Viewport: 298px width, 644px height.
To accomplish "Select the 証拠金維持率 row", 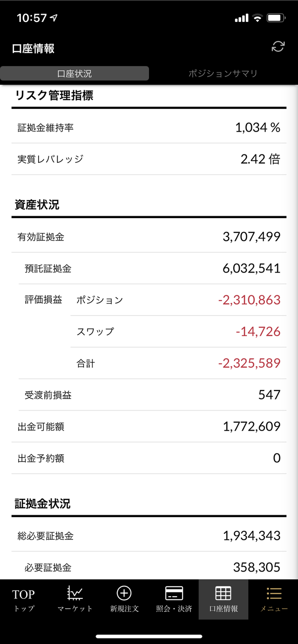I will pyautogui.click(x=149, y=127).
